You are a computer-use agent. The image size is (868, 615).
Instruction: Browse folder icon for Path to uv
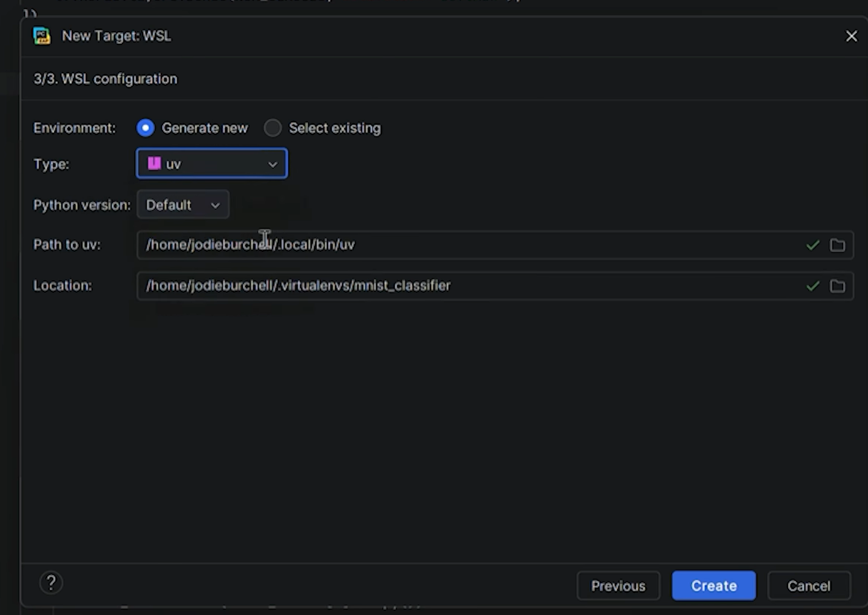tap(837, 245)
